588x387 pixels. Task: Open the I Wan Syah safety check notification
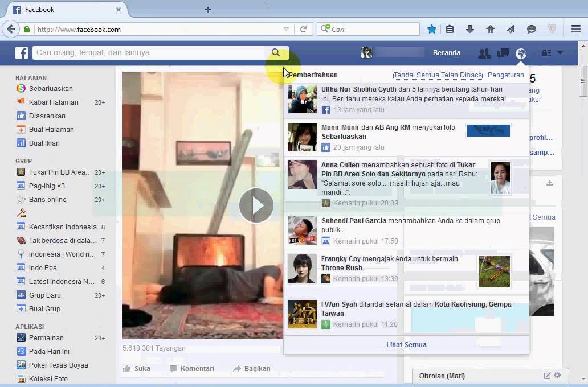coord(406,314)
